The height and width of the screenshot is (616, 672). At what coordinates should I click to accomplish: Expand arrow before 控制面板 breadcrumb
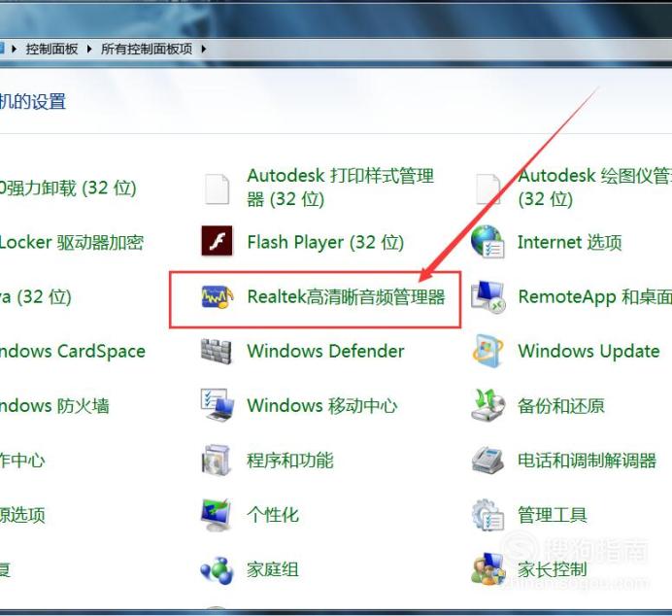click(x=15, y=50)
